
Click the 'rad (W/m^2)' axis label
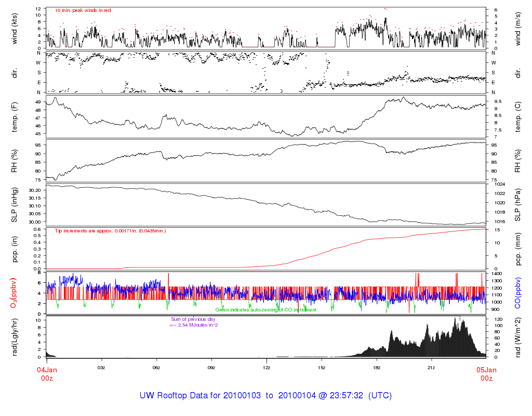pos(518,337)
